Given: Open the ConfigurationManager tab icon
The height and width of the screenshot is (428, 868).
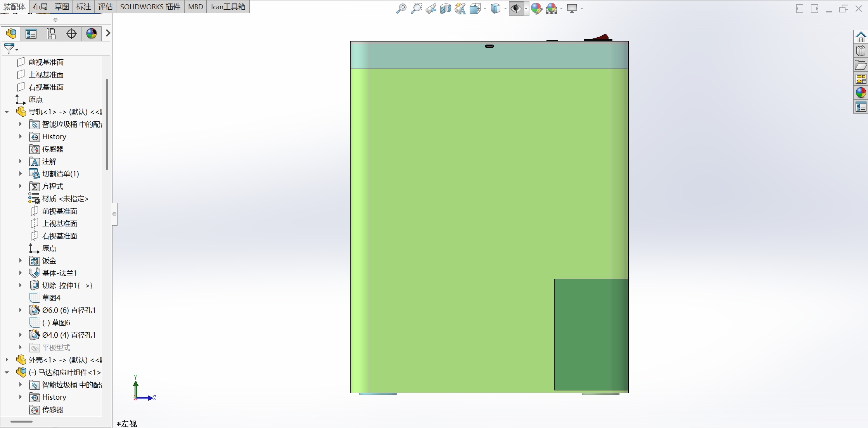Looking at the screenshot, I should (51, 34).
